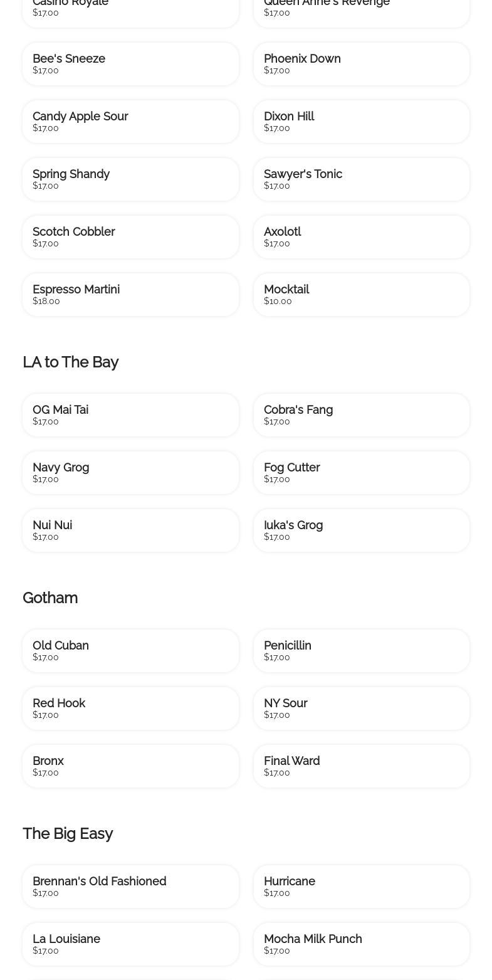Select the $10.00 Mocktail option
The image size is (492, 980).
click(362, 295)
